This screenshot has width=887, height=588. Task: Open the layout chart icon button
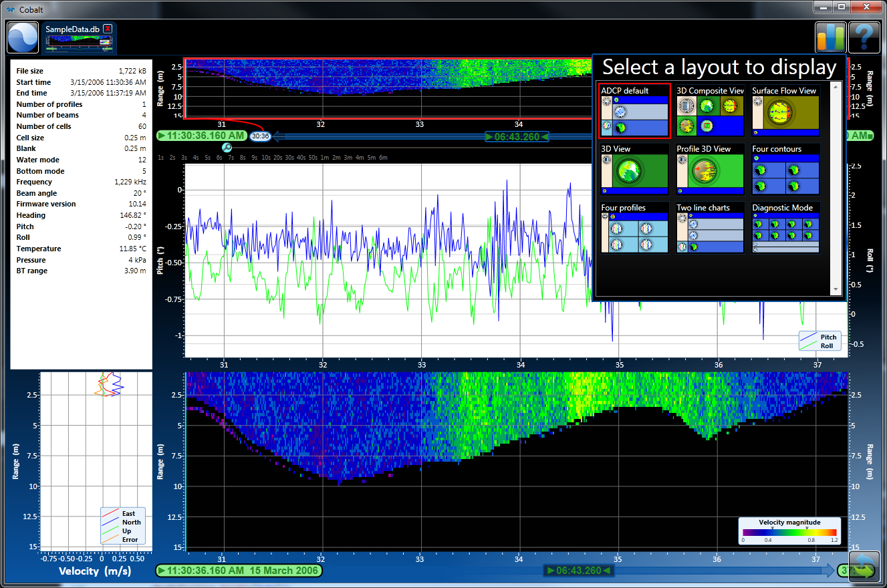point(830,37)
